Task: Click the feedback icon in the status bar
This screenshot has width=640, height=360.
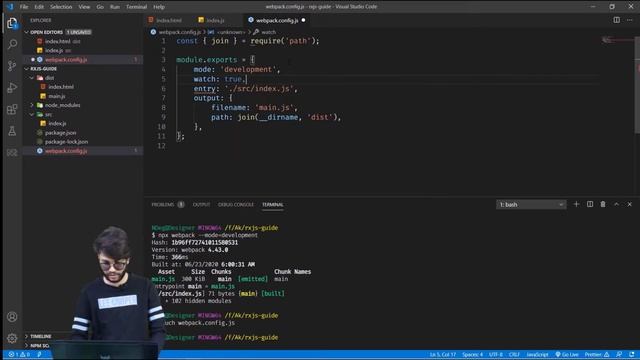Action: pos(619,354)
